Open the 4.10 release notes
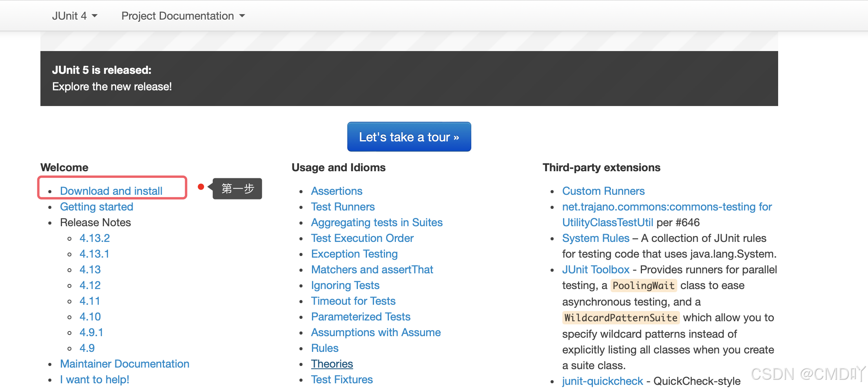The image size is (868, 388). [90, 317]
